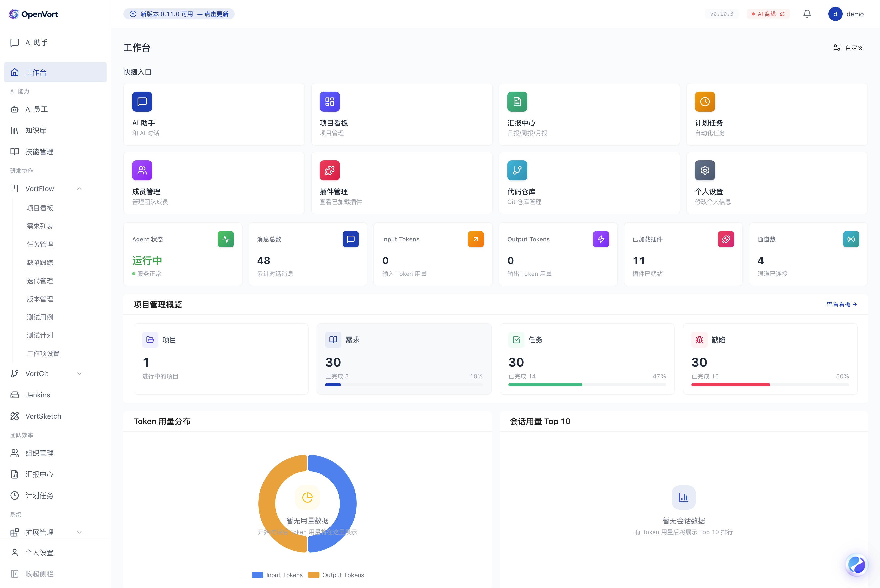
Task: Click the 缺陷 progress bar at 50%
Action: pyautogui.click(x=770, y=385)
